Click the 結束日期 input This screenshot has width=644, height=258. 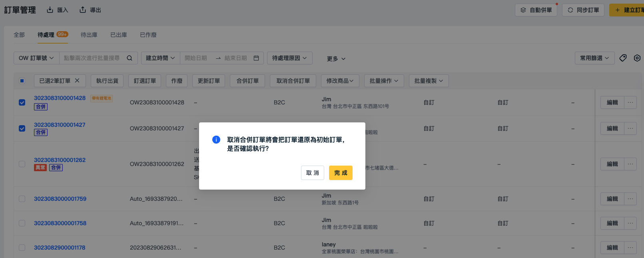(x=236, y=58)
